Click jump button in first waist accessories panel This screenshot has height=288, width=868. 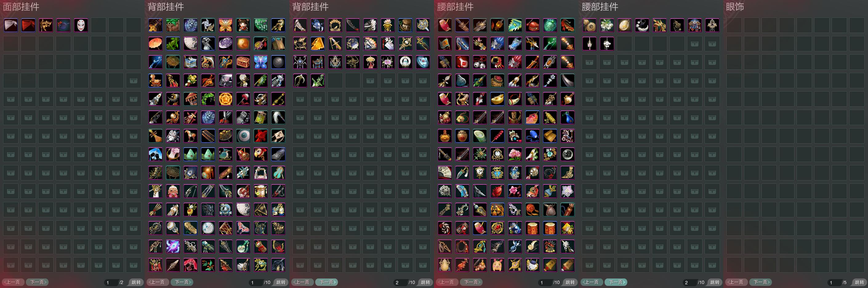coord(570,282)
